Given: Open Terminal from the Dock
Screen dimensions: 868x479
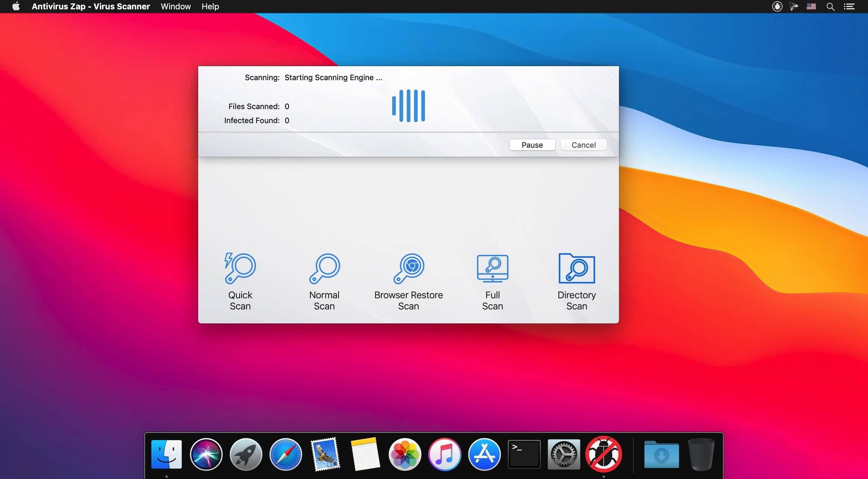Looking at the screenshot, I should point(524,454).
